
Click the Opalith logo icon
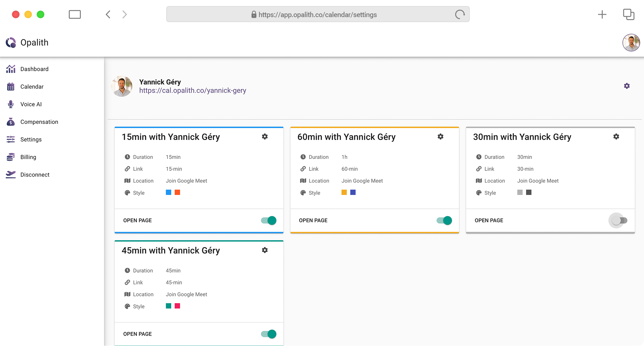click(x=11, y=43)
